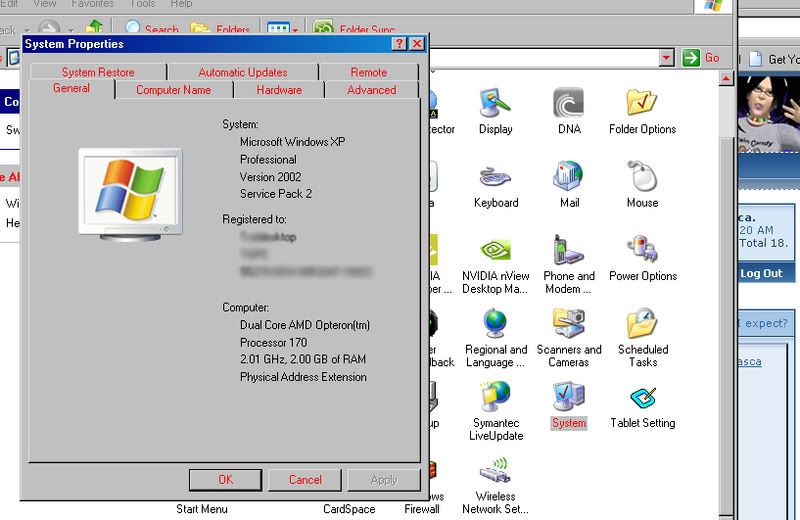Open NVIDIA nView Desktop Manager icon
Screen dimensions: 800x520
click(x=495, y=265)
